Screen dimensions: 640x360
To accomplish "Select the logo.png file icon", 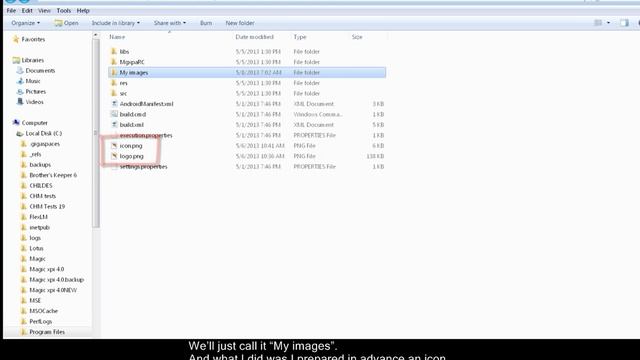I will click(114, 156).
